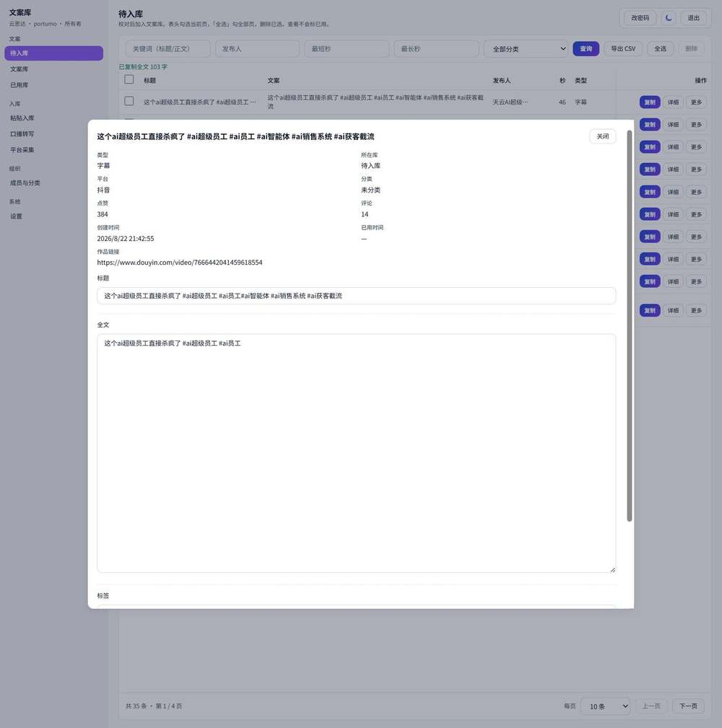Click inside the 全文 text area
The height and width of the screenshot is (728, 722).
point(357,453)
